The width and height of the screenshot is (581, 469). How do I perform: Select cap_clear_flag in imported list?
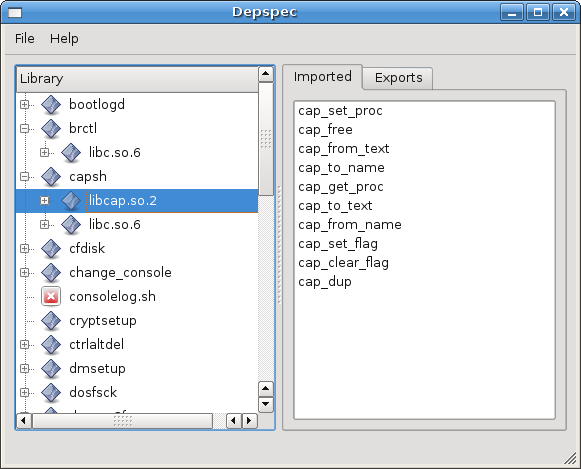point(343,263)
